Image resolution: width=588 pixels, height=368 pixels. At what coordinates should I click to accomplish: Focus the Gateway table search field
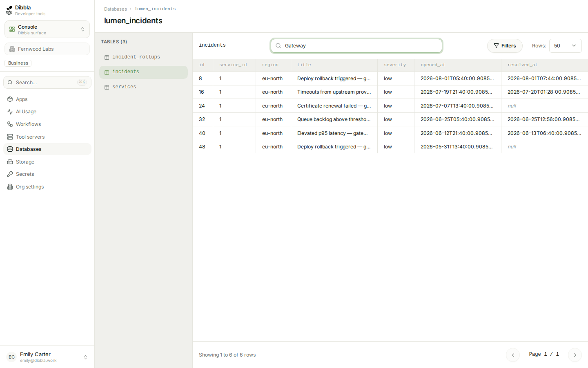356,46
